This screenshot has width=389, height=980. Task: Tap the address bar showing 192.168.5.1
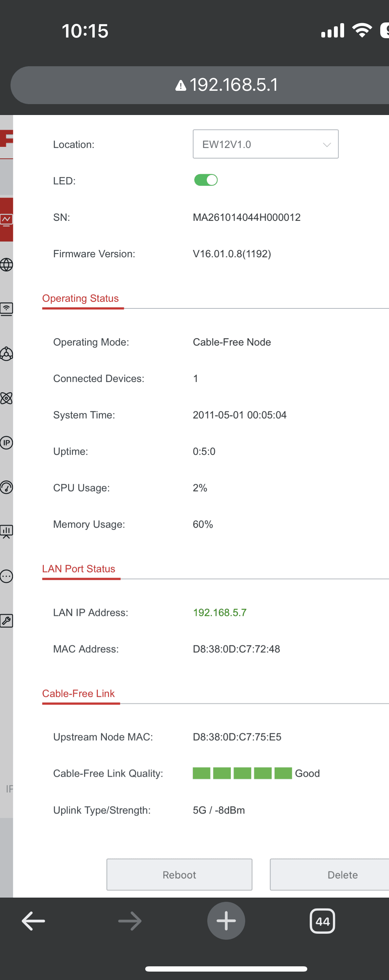point(200,85)
